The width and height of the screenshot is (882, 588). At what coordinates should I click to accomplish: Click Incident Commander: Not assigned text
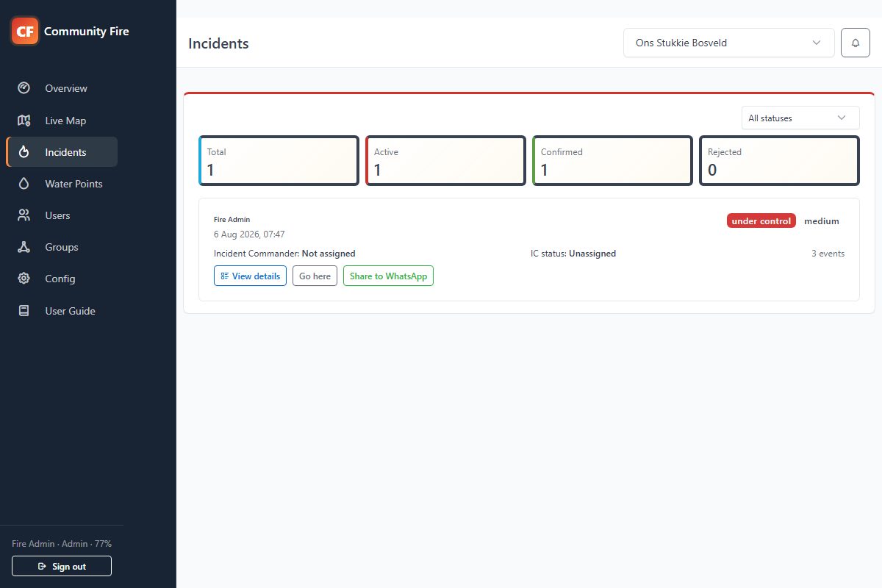(x=284, y=254)
